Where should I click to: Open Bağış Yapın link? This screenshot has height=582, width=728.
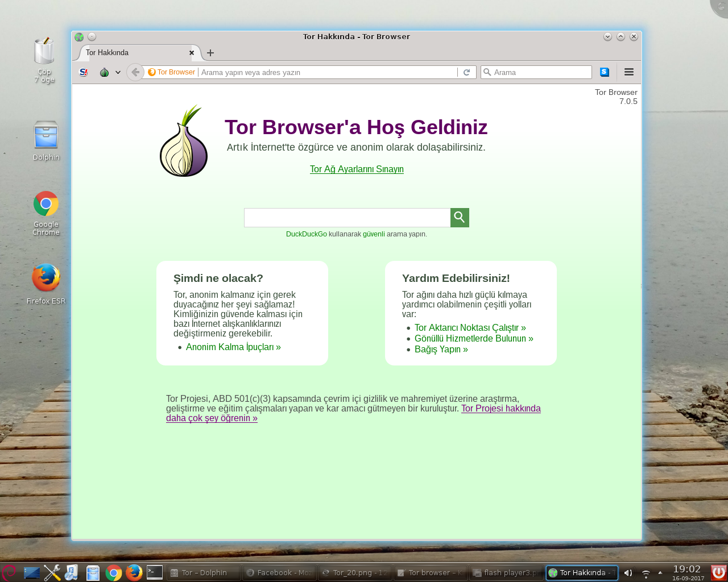(441, 350)
